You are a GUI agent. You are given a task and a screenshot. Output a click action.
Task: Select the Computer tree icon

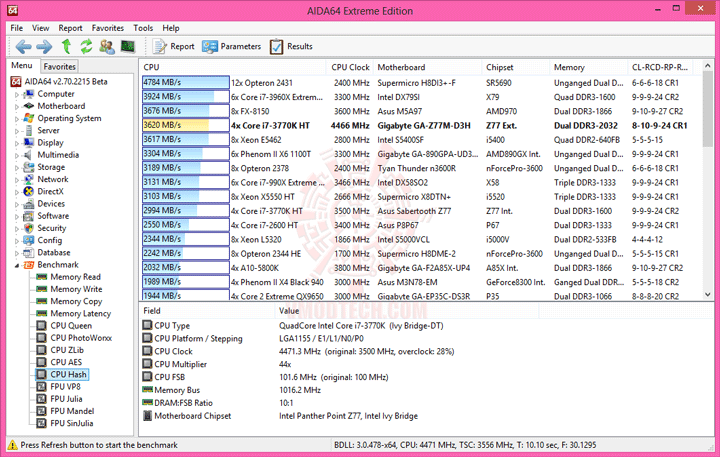click(28, 94)
